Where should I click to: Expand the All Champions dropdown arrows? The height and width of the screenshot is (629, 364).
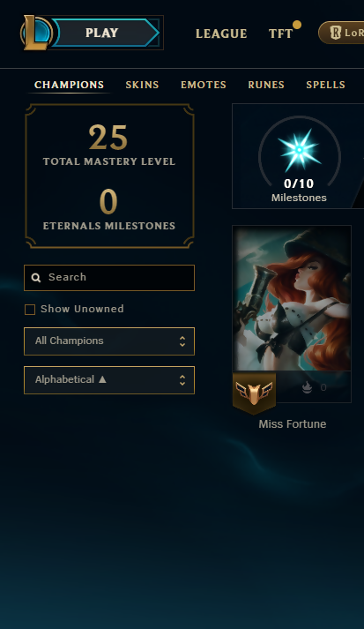(x=182, y=341)
